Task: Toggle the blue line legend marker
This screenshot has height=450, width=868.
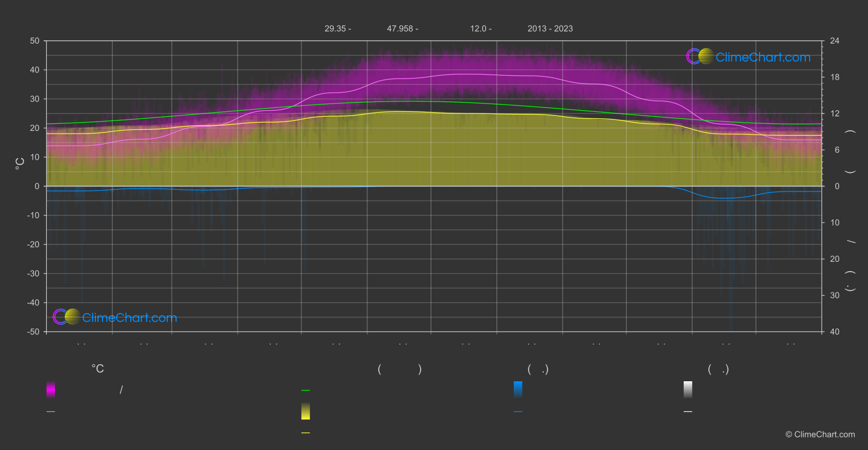Action: pos(518,412)
